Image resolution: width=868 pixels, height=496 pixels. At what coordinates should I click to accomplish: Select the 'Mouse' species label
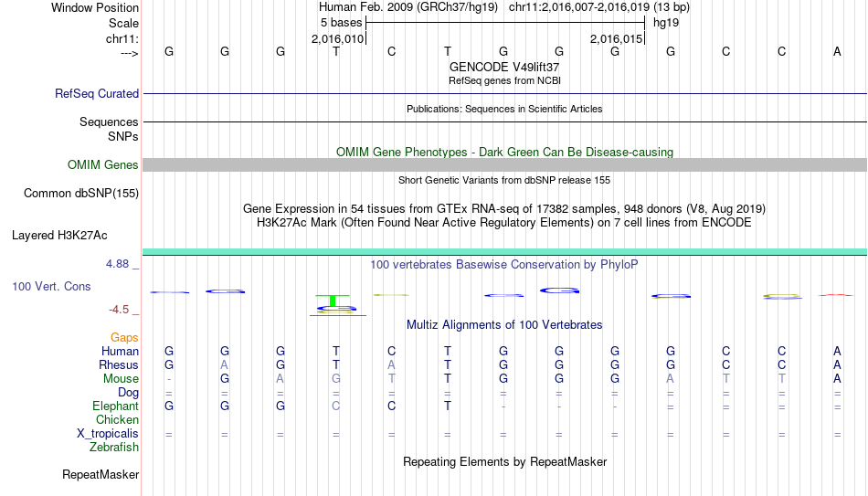tap(121, 379)
